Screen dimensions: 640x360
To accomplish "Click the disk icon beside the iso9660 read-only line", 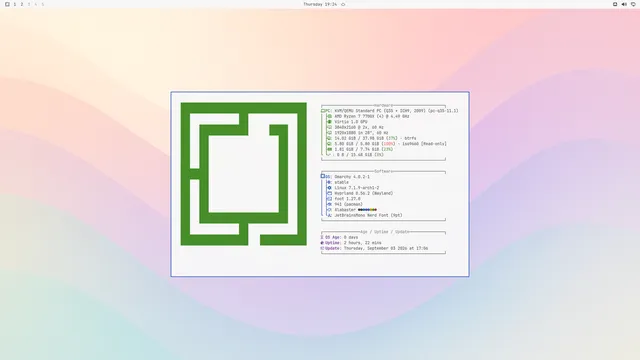I will 329,144.
